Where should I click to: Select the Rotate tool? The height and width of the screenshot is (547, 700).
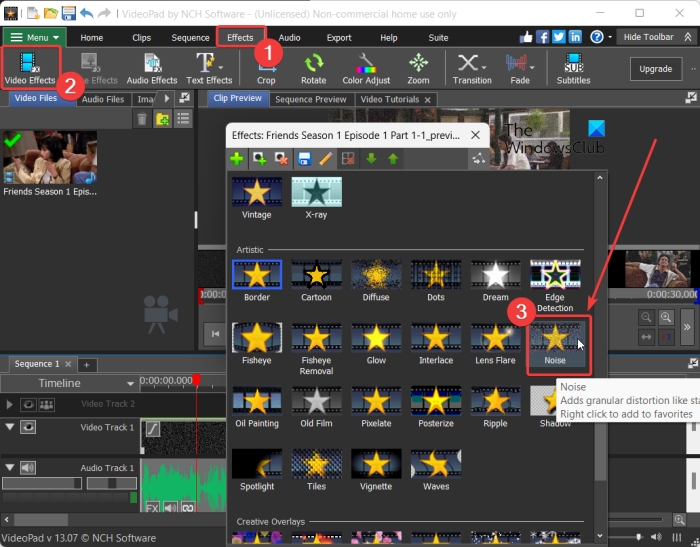(x=313, y=68)
